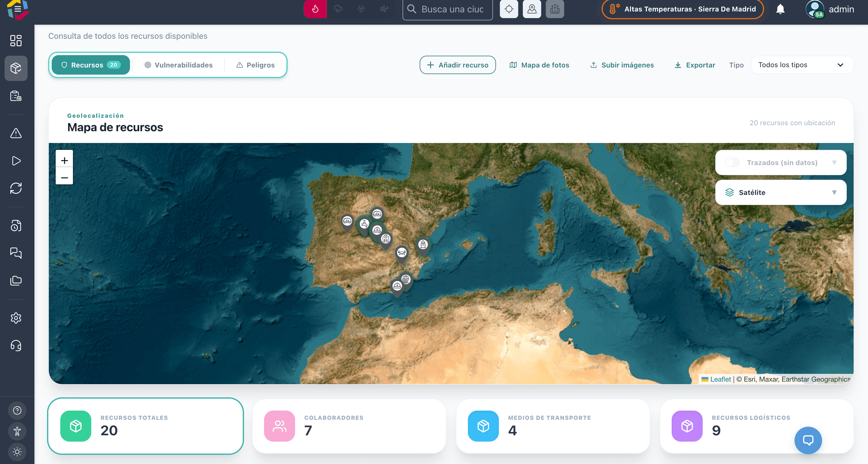Switch to the Vulnerabilidades tab
The width and height of the screenshot is (868, 464).
(x=179, y=65)
